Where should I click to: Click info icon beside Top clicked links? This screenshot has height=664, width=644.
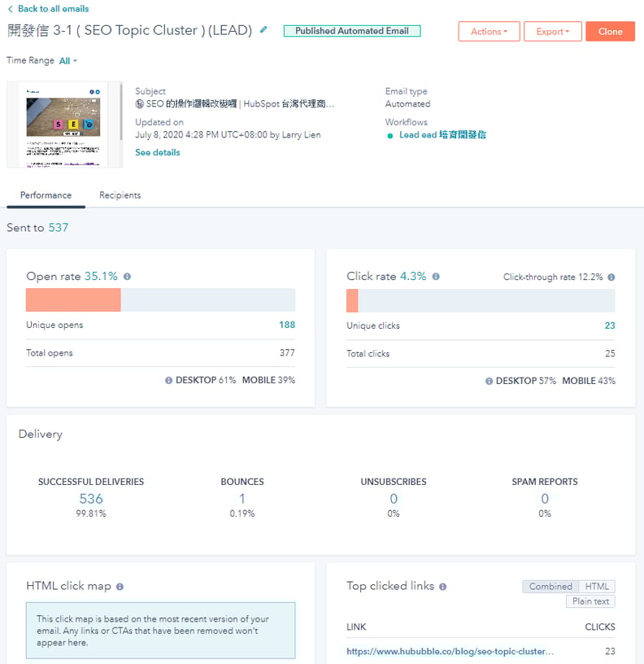click(x=443, y=587)
